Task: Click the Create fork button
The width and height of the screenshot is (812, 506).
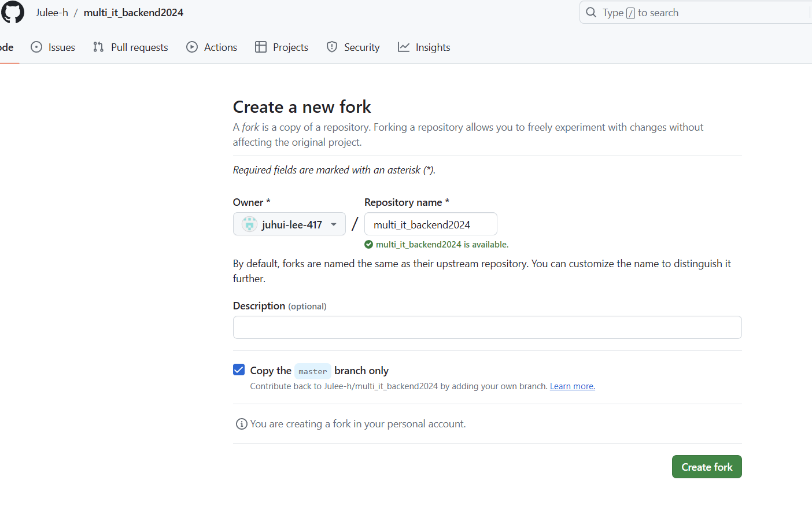Action: 707,467
